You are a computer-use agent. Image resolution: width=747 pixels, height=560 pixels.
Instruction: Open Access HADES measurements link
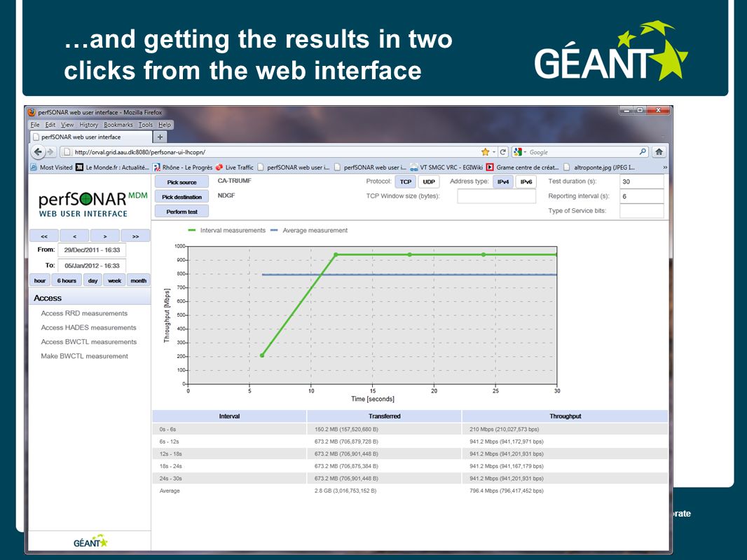coord(88,327)
